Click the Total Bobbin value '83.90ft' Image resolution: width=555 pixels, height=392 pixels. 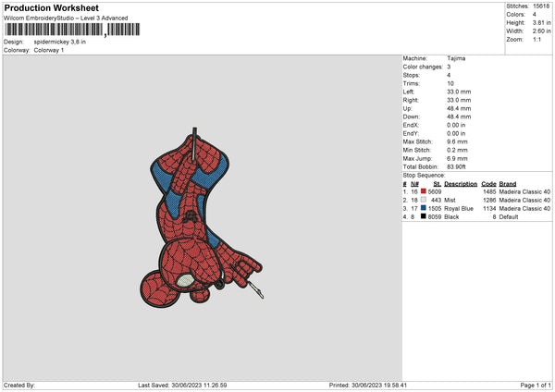tap(456, 166)
